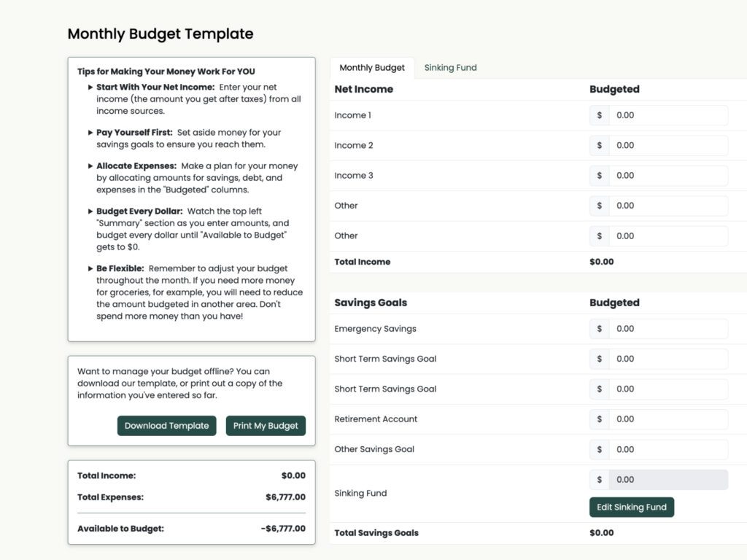This screenshot has width=747, height=560.
Task: Open Edit Sinking Fund
Action: point(632,507)
